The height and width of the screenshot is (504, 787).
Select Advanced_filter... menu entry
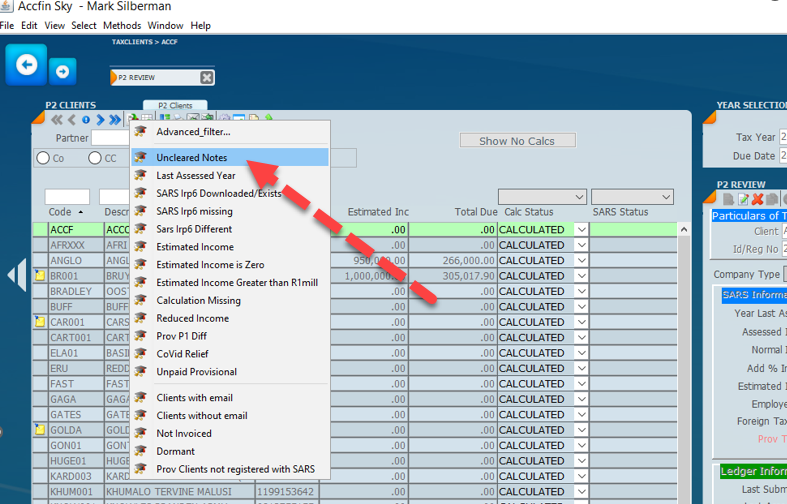tap(193, 132)
